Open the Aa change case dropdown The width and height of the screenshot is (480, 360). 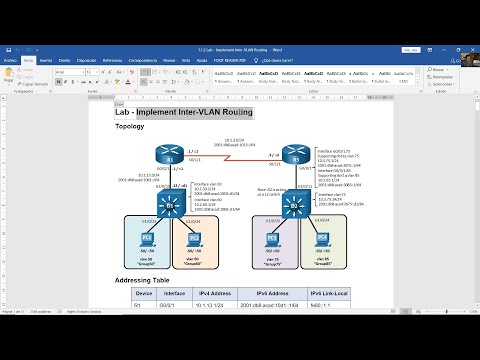[x=120, y=72]
